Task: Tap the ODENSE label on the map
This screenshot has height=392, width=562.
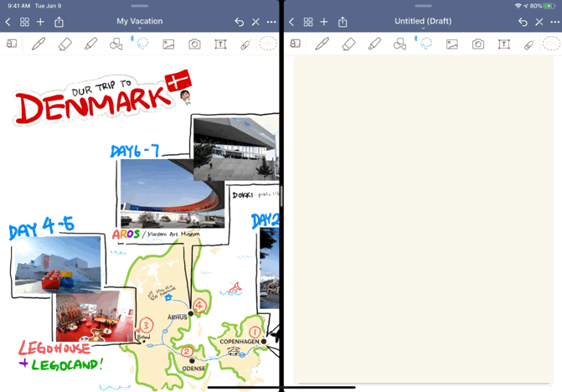Action: [193, 369]
